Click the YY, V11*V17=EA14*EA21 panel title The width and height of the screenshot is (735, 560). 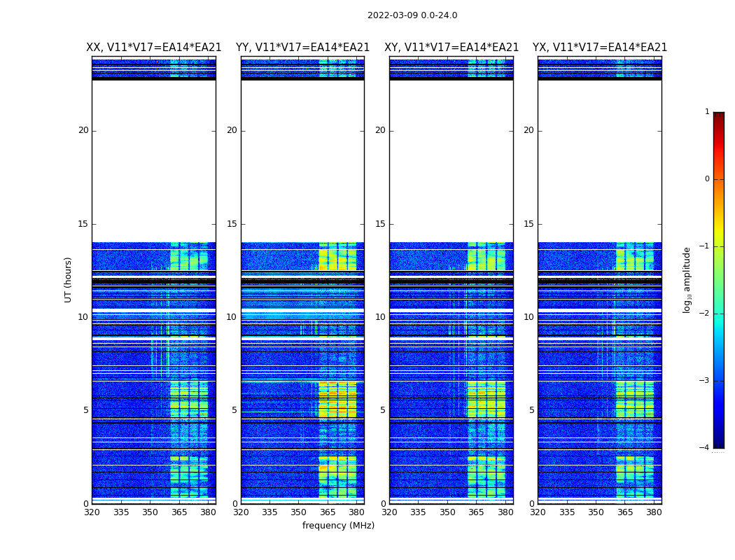point(303,48)
